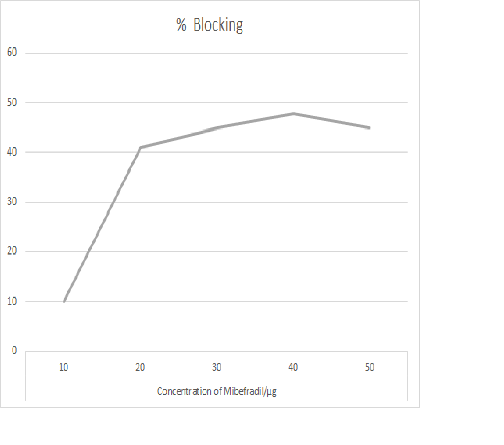Click the line peak at concentration 40

coord(293,113)
